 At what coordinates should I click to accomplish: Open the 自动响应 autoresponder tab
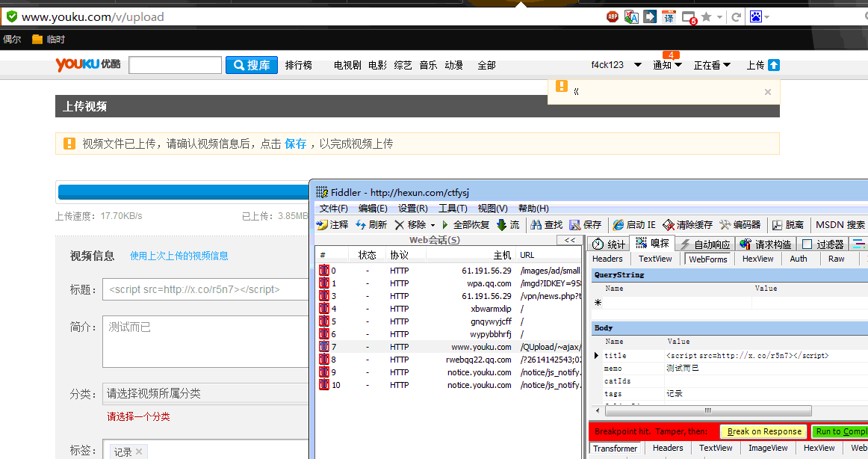tap(705, 244)
